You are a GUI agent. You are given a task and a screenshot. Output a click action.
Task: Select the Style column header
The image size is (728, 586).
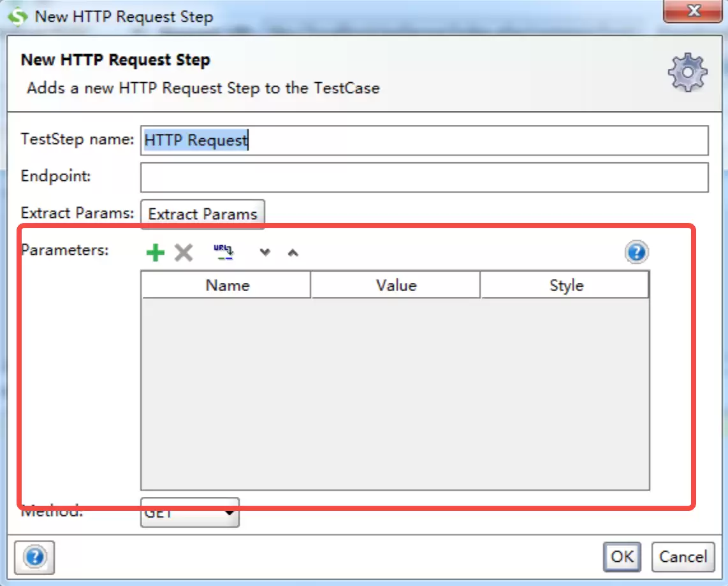(565, 285)
